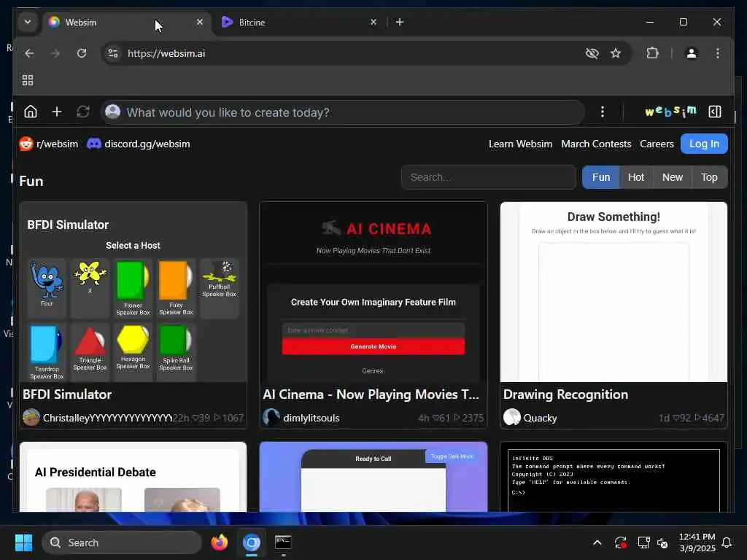Open the tab search dropdown arrow
This screenshot has height=560, width=747.
pos(28,22)
